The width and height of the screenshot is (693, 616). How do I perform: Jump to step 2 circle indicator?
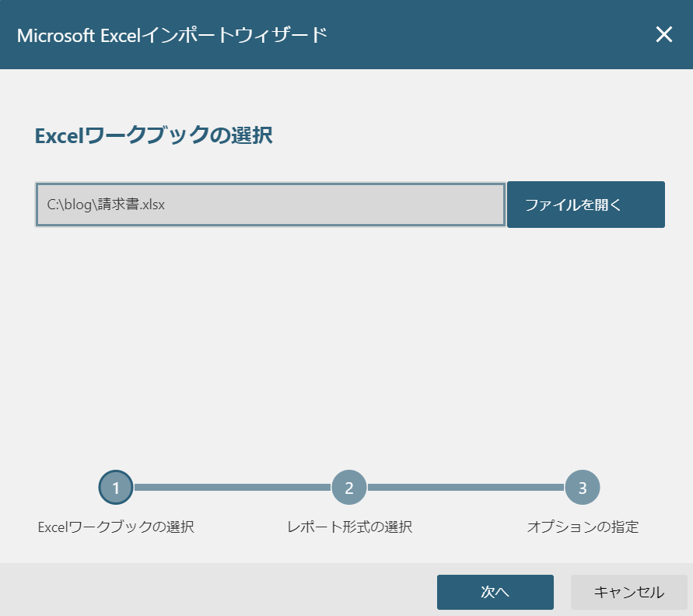pyautogui.click(x=349, y=488)
